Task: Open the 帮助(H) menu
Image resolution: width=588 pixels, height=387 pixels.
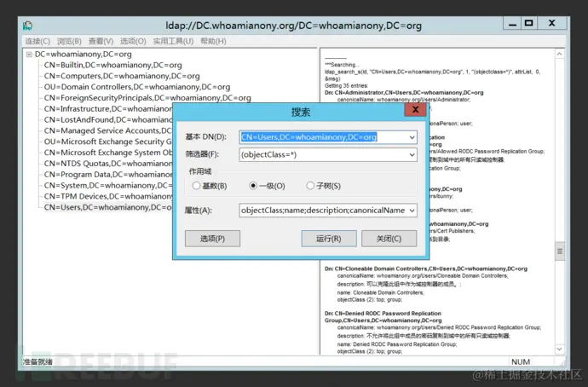Action: pos(213,41)
